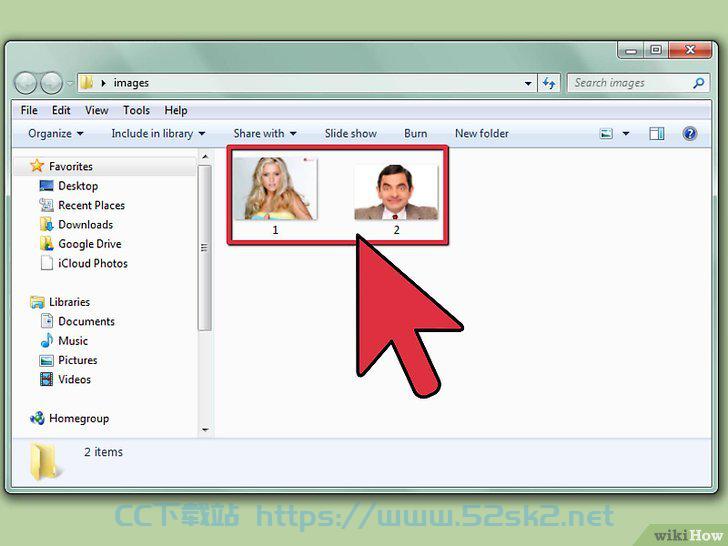This screenshot has height=546, width=728.
Task: Click the Recent Places icon
Action: pos(46,205)
